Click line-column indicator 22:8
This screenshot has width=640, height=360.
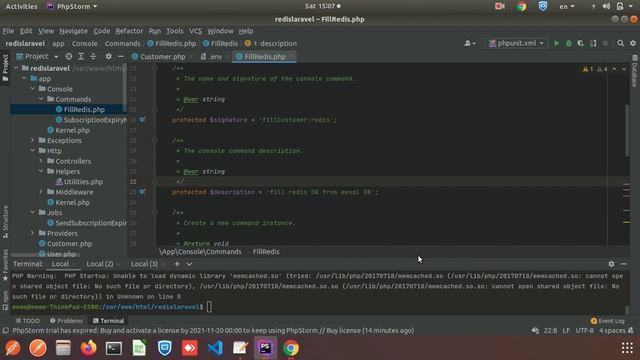click(550, 331)
